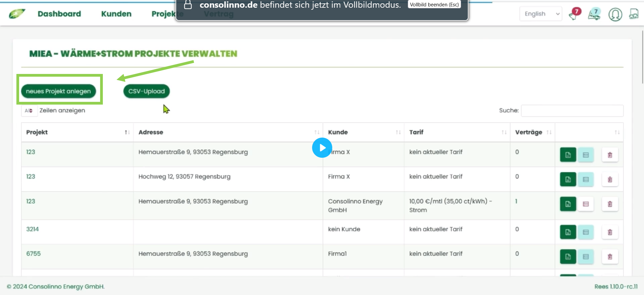
Task: Click contract count 1 in Consolinno row
Action: [516, 201]
